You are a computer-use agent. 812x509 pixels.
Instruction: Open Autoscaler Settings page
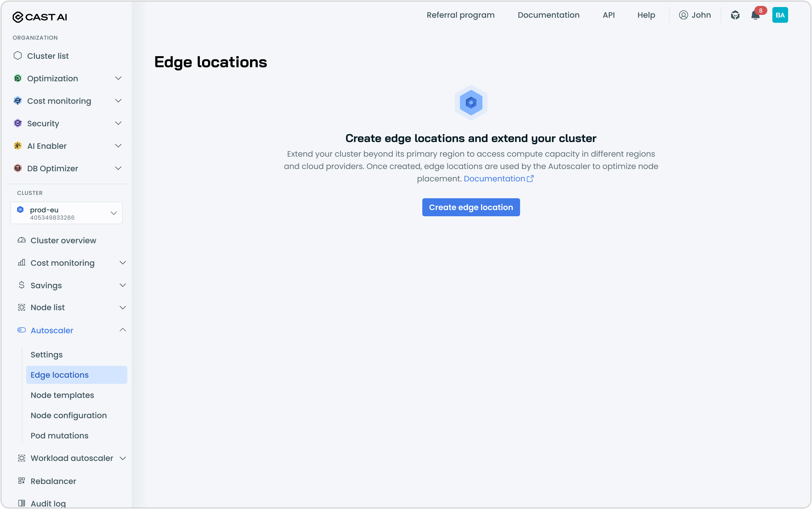coord(47,355)
